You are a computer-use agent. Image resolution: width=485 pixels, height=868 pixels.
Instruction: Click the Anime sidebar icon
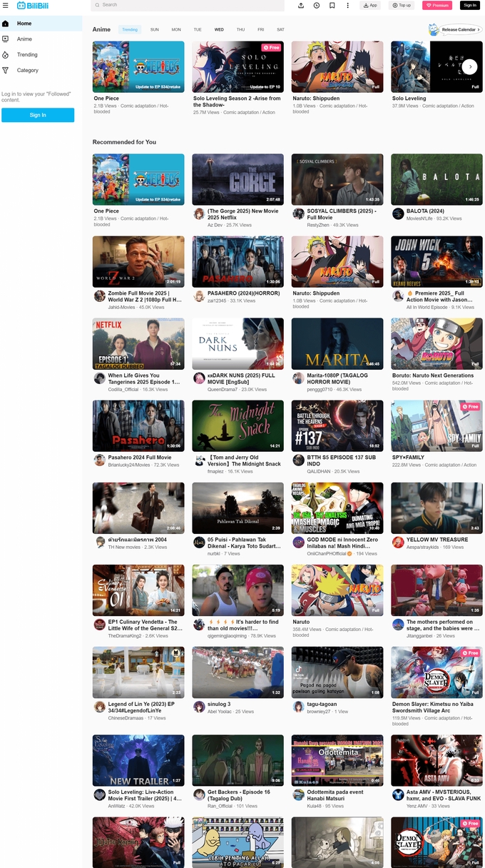pyautogui.click(x=6, y=39)
